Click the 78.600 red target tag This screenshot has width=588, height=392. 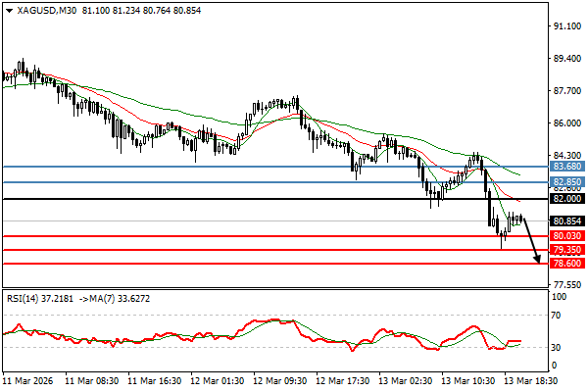coord(566,264)
